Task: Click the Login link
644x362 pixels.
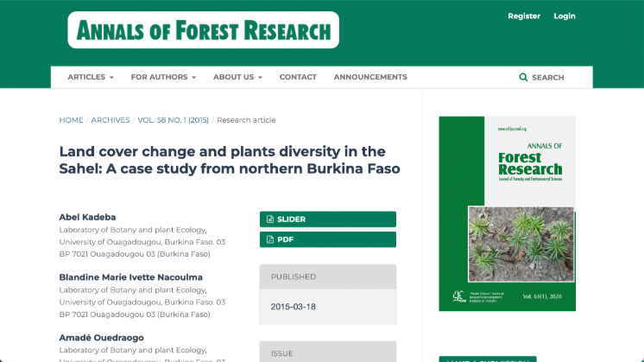Action: click(x=565, y=16)
